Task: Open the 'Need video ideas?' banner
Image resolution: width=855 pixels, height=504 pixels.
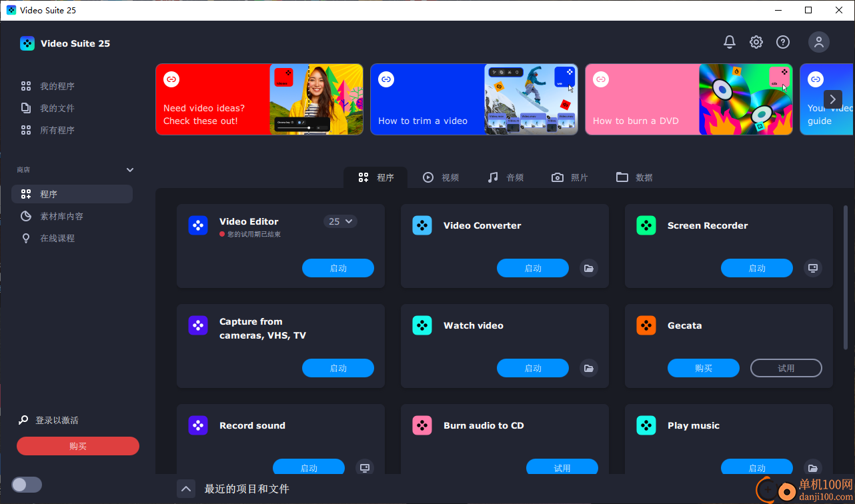Action: coord(259,99)
